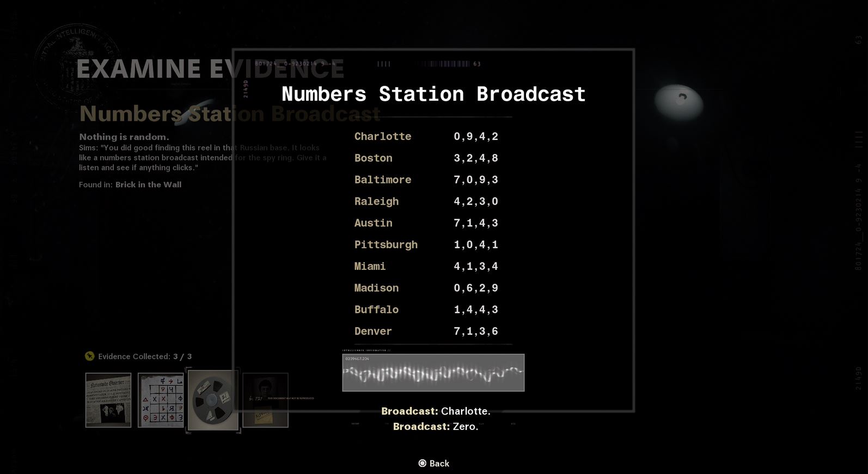Screen dimensions: 868x474
Task: Select the red symbol cipher grid thumbnail
Action: [x=161, y=400]
